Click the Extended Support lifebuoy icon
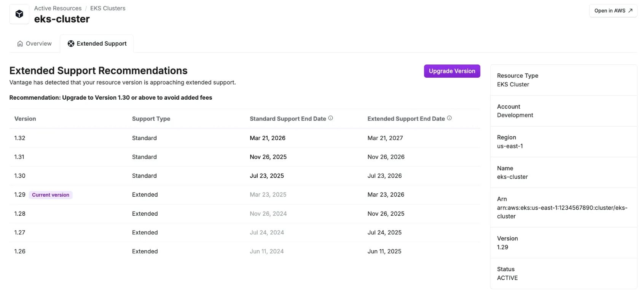This screenshot has height=293, width=644. point(71,44)
